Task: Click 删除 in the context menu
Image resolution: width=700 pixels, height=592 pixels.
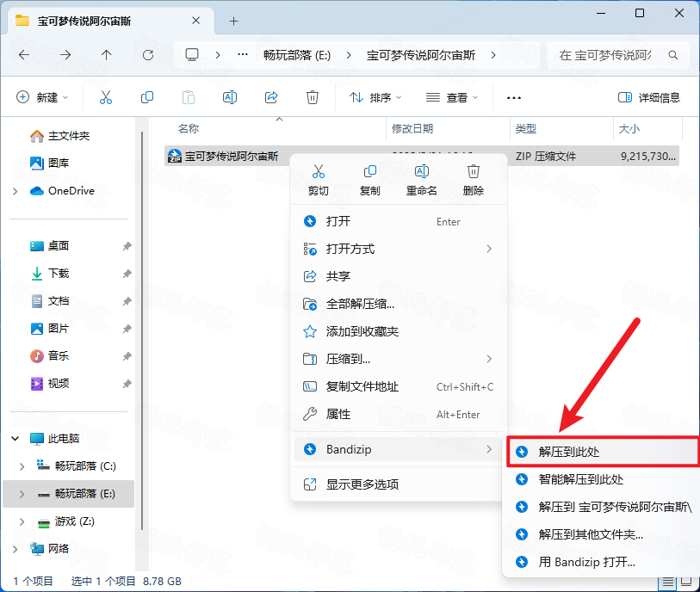Action: click(x=474, y=180)
